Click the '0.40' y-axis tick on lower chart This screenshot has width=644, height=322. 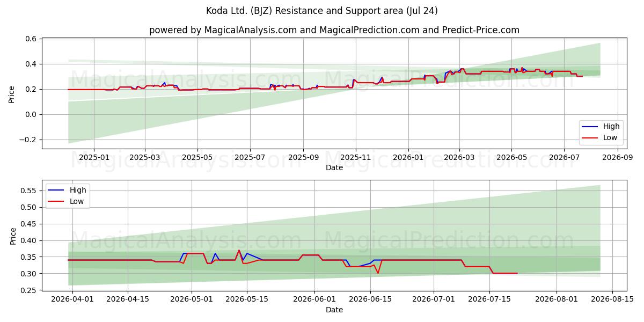coord(29,240)
